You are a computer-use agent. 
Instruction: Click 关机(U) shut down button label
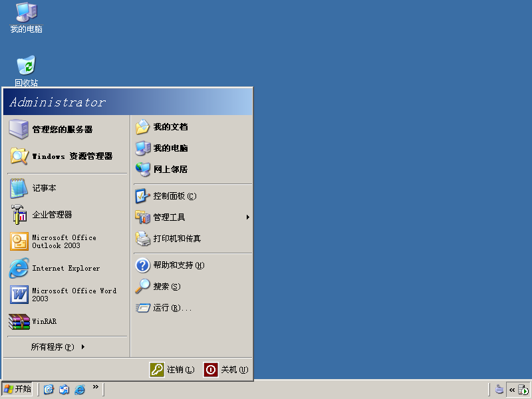tap(235, 370)
